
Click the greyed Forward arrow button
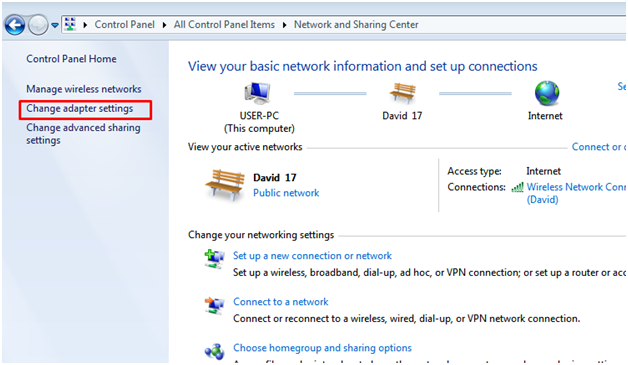coord(38,25)
